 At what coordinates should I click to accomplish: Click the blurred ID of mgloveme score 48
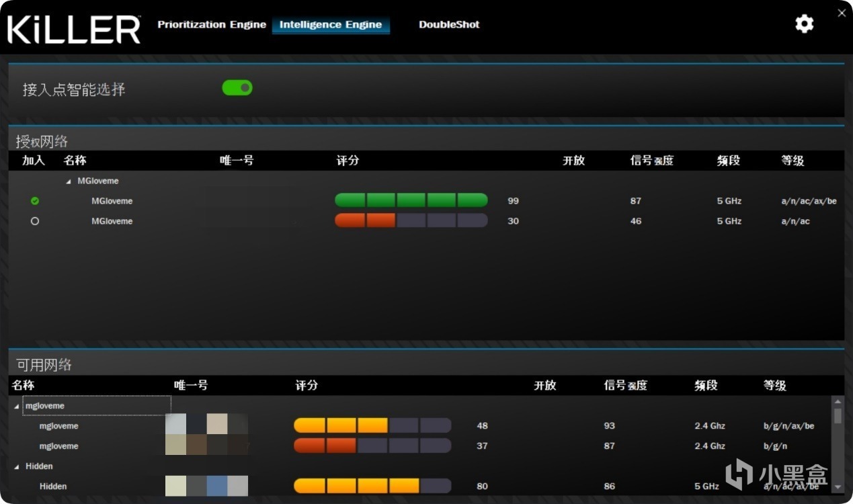[207, 424]
